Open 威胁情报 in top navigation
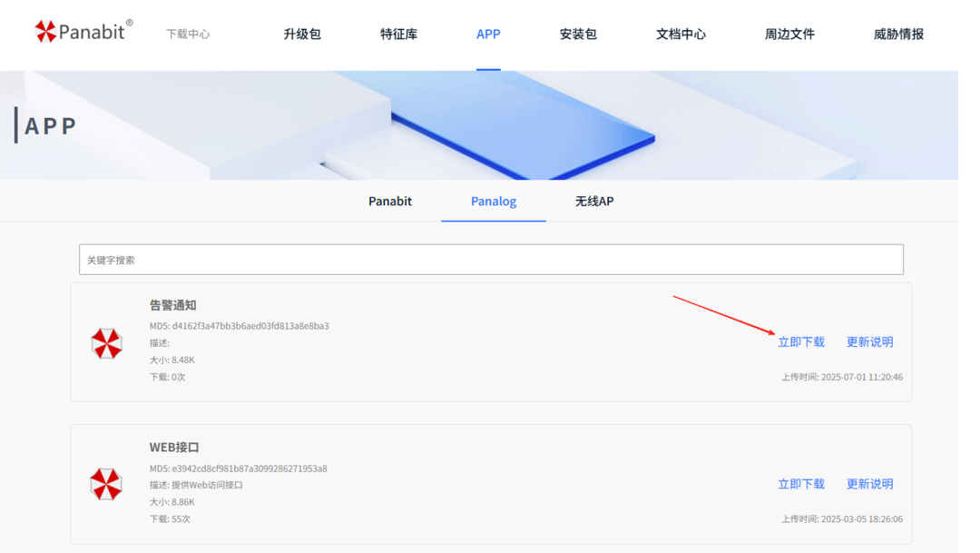Screen dimensions: 980x553 (x=898, y=34)
